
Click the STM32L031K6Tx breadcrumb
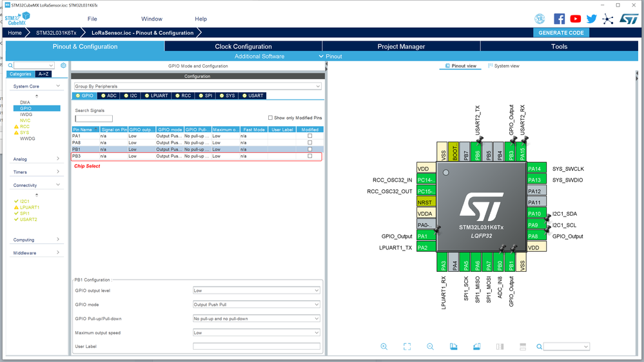point(56,33)
